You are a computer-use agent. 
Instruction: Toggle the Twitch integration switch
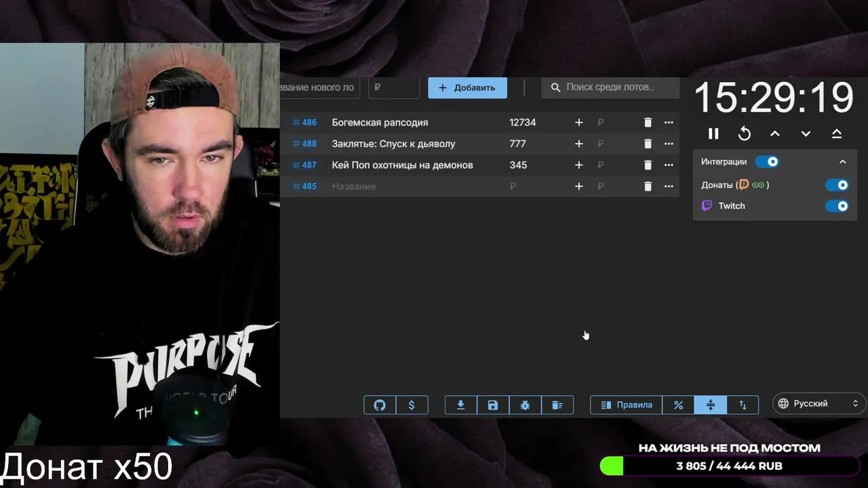837,206
